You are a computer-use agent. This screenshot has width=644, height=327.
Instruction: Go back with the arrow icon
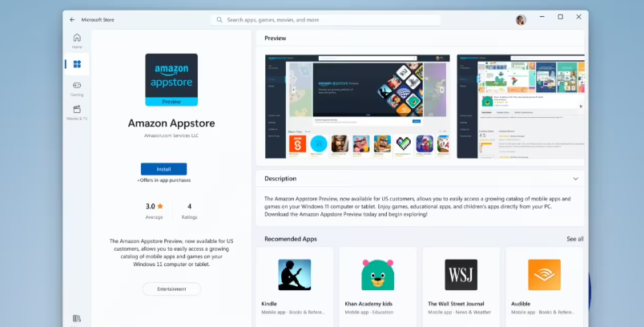pyautogui.click(x=72, y=20)
